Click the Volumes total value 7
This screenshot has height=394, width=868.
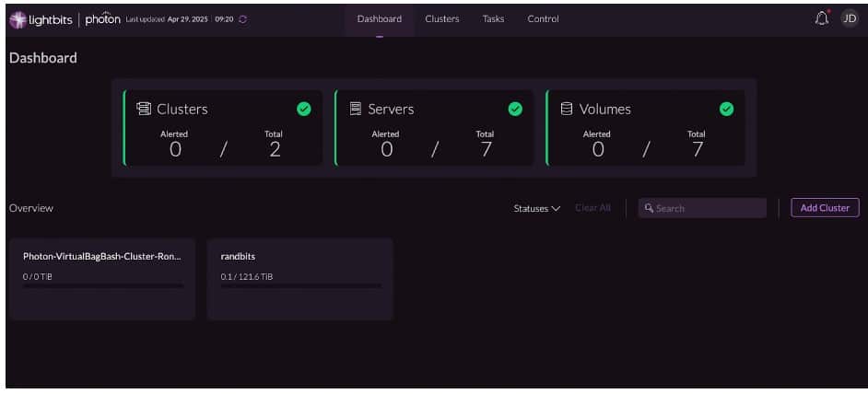(698, 149)
